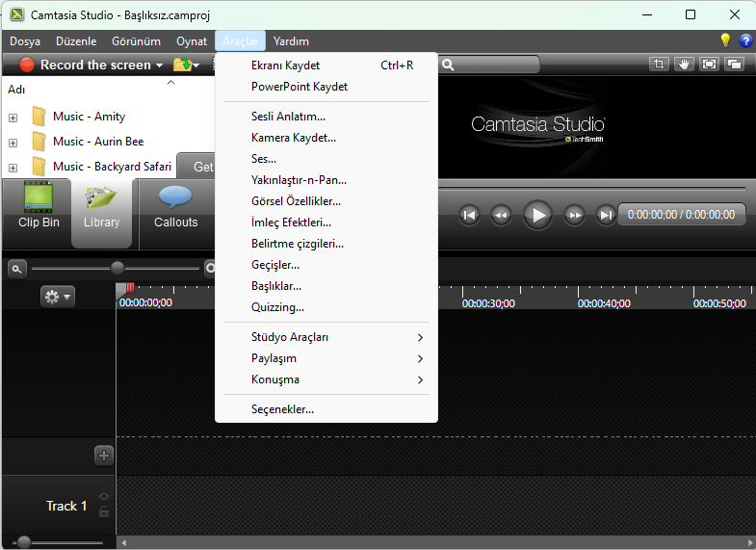The height and width of the screenshot is (550, 756).
Task: Select the Music - Amity folder
Action: pos(90,117)
